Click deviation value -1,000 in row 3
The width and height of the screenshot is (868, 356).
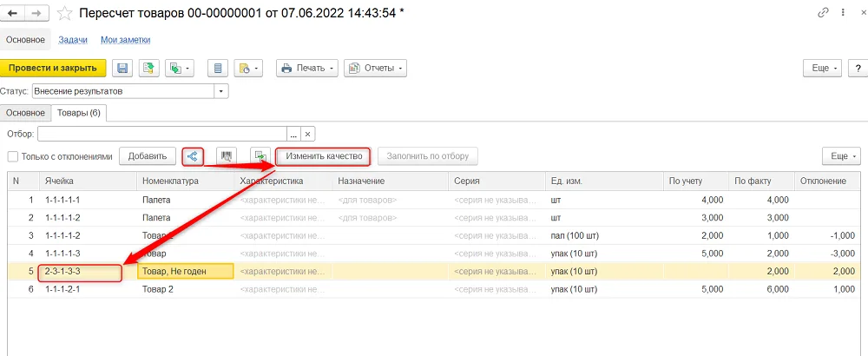(x=843, y=236)
